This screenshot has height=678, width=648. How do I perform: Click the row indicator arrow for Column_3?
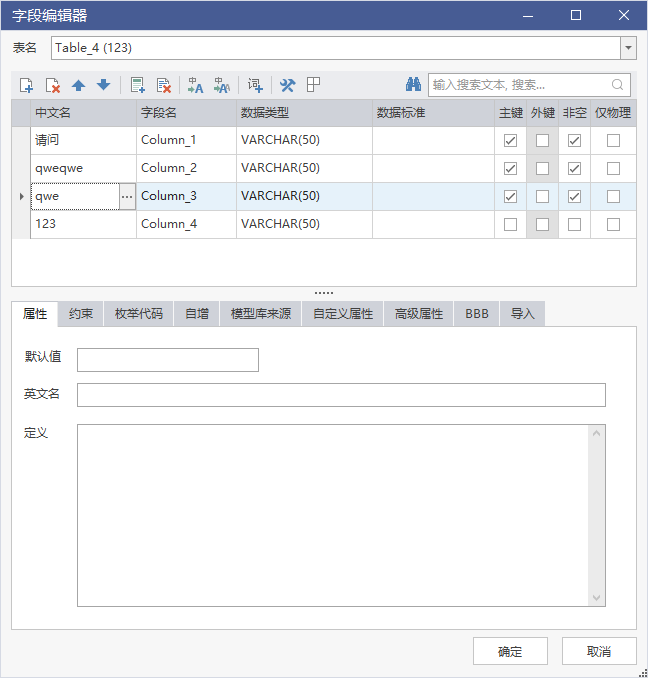coord(21,197)
